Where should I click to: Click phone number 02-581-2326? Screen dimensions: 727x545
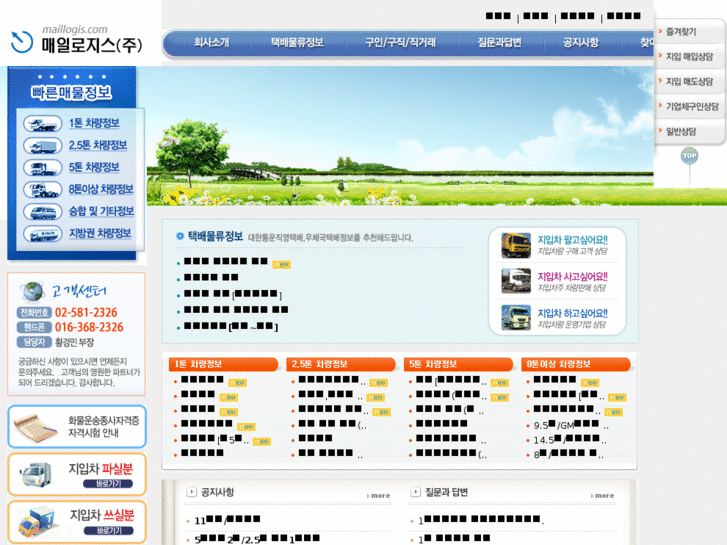pos(86,313)
